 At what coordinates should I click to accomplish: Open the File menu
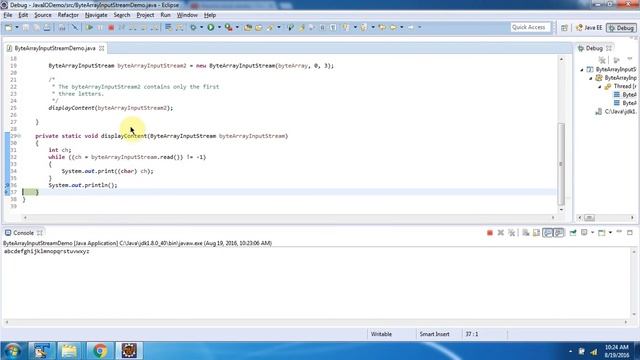[8, 15]
